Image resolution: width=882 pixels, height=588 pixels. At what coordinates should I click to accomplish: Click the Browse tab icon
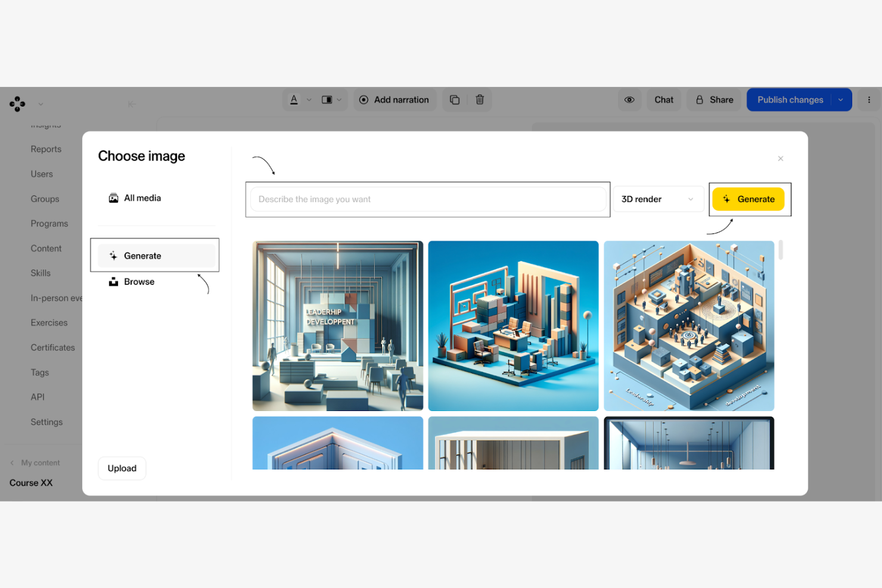[x=113, y=282]
